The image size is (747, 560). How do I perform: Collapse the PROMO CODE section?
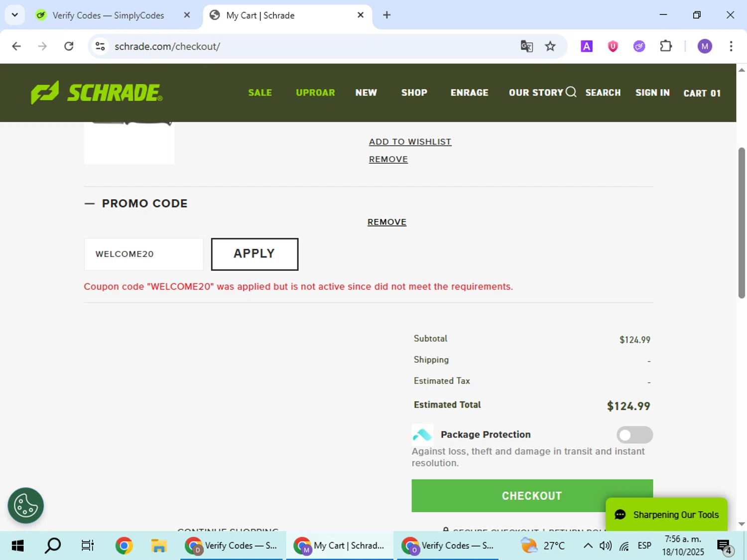[136, 204]
